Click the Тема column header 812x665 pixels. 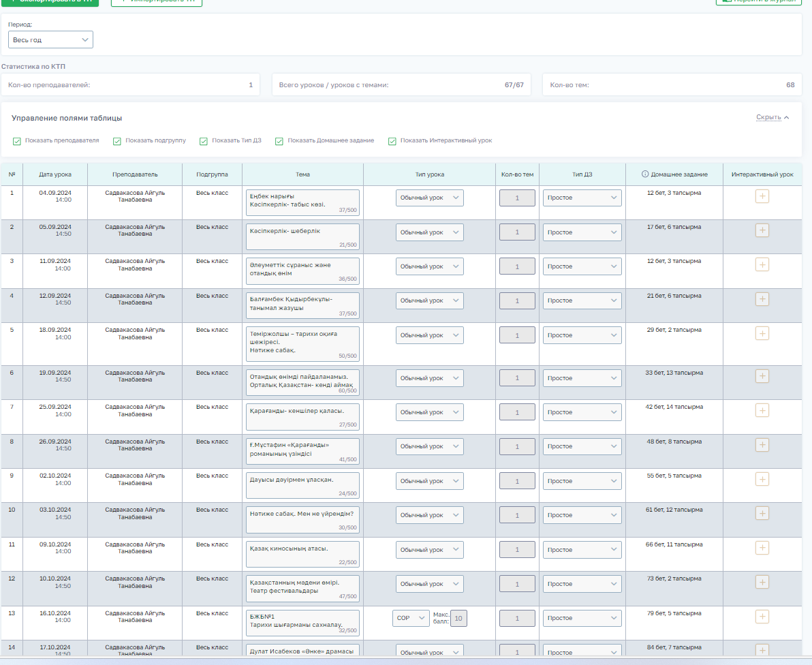(302, 174)
